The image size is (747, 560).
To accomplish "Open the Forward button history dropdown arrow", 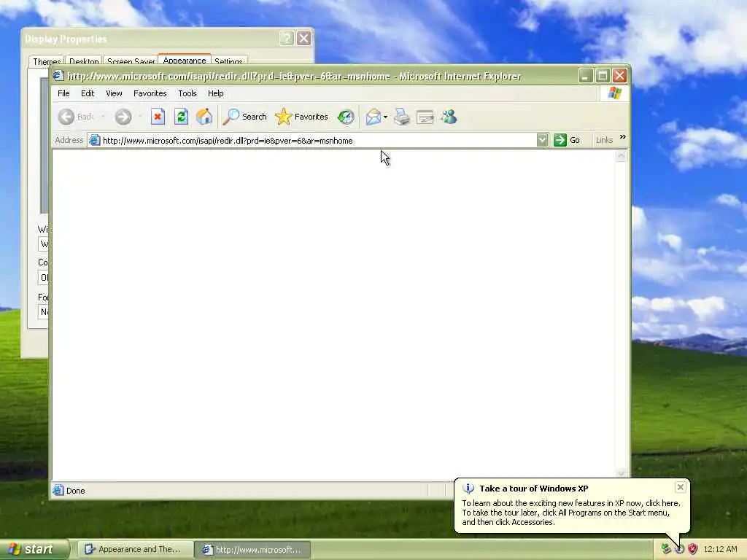I will (140, 117).
